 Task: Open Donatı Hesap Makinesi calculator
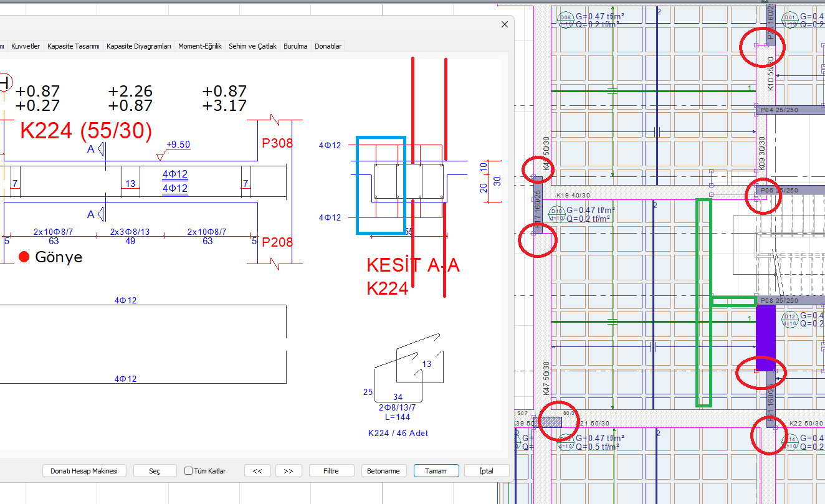pos(84,471)
